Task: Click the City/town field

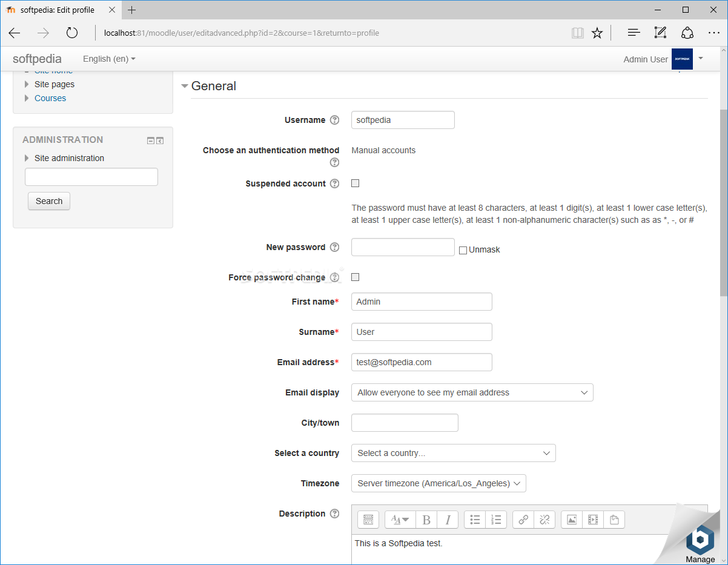Action: pyautogui.click(x=405, y=423)
